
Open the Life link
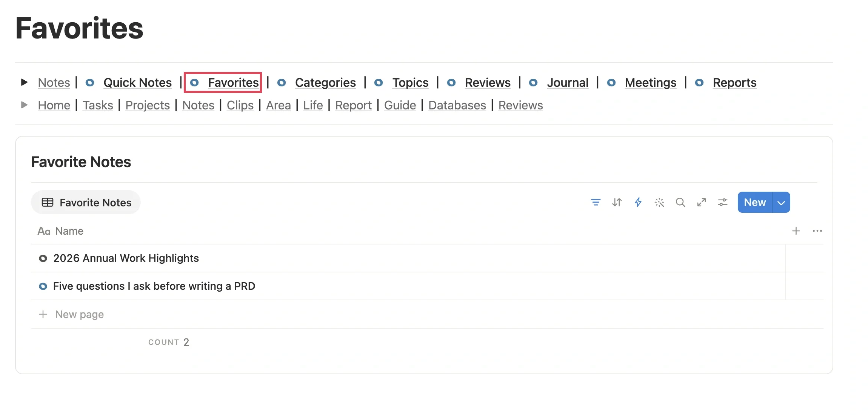tap(313, 105)
